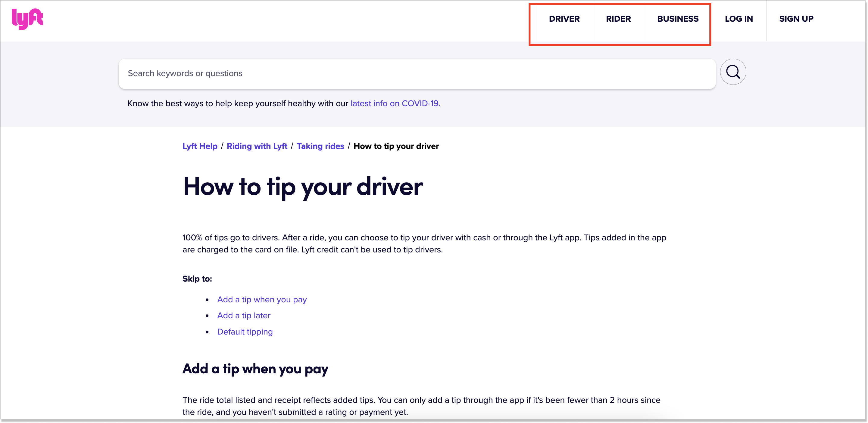Select SIGN UP in the header
Image resolution: width=868 pixels, height=423 pixels.
(x=796, y=19)
